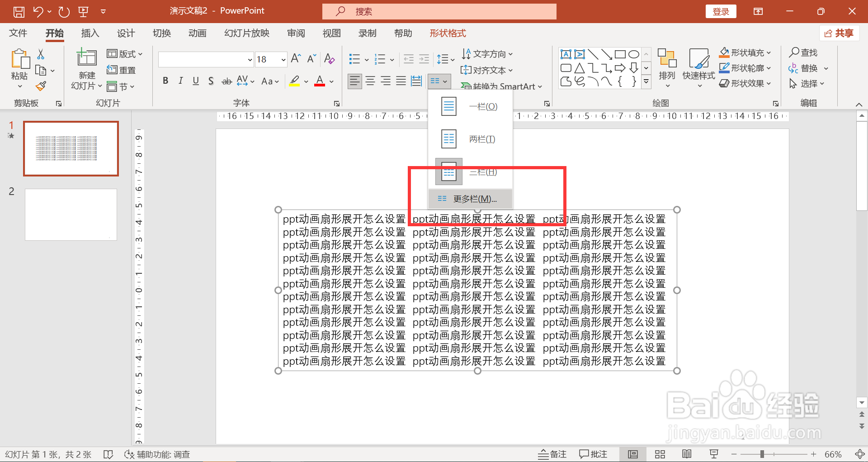This screenshot has height=462, width=868.
Task: Select slide 2 thumbnail
Action: (71, 214)
